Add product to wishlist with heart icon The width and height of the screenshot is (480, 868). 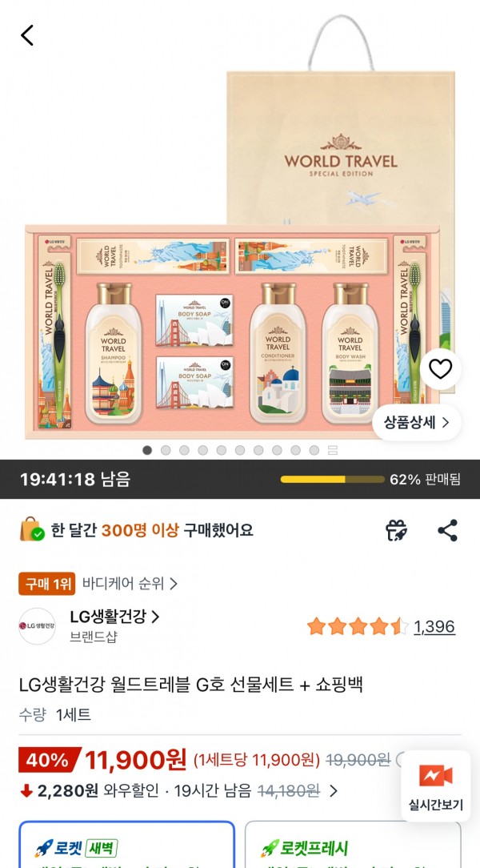tap(440, 369)
